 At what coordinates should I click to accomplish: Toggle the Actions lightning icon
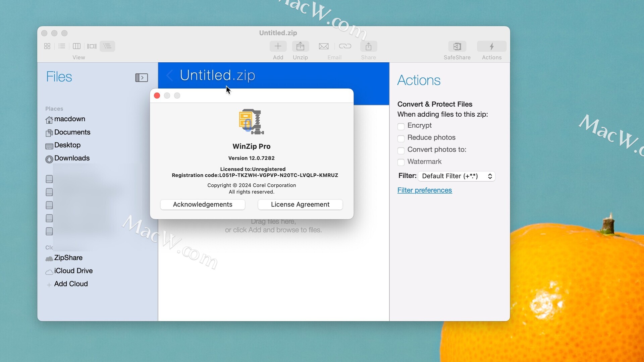(491, 46)
